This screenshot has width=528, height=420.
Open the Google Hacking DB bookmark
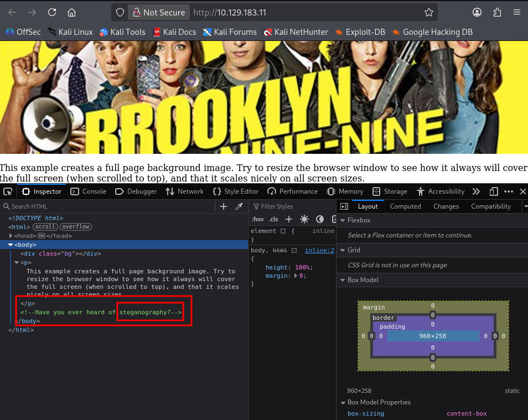[x=432, y=32]
